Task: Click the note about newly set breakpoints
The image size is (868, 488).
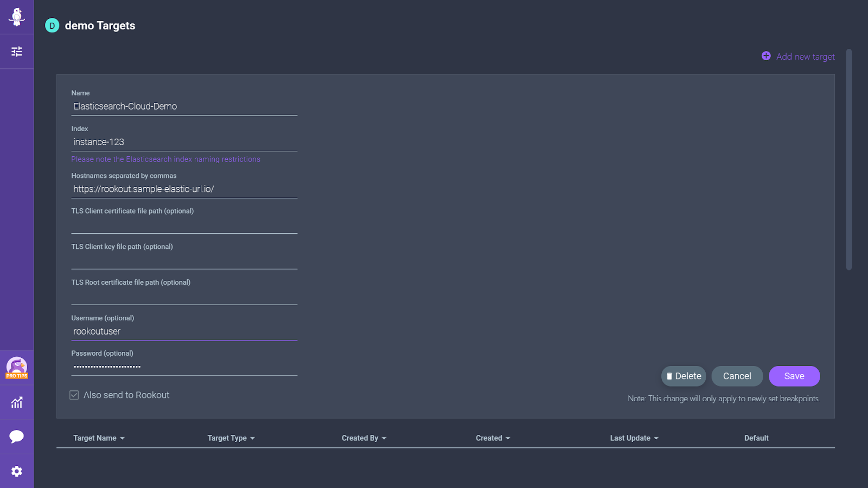Action: pyautogui.click(x=724, y=399)
